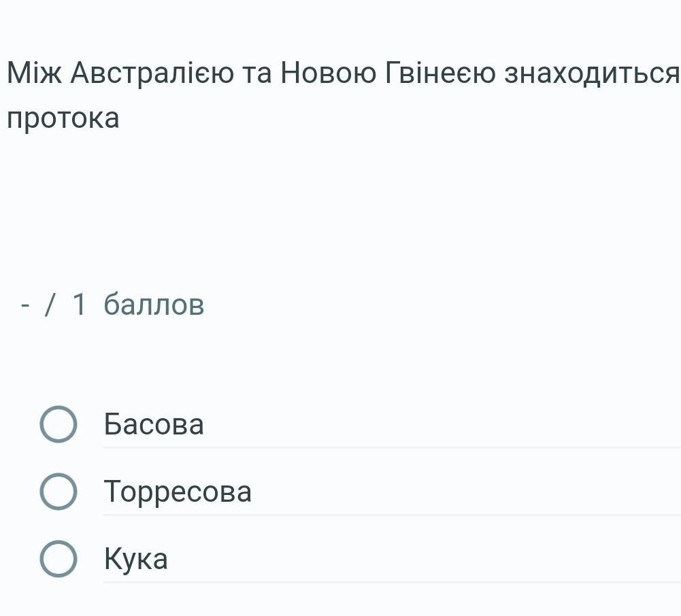Click the word "протока" in the question

click(63, 118)
